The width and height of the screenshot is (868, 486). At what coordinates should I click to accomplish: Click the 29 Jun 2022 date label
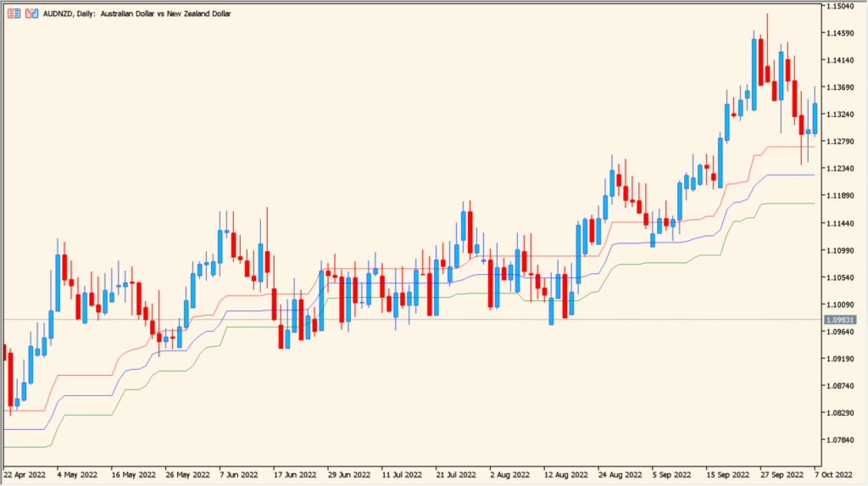pos(349,475)
